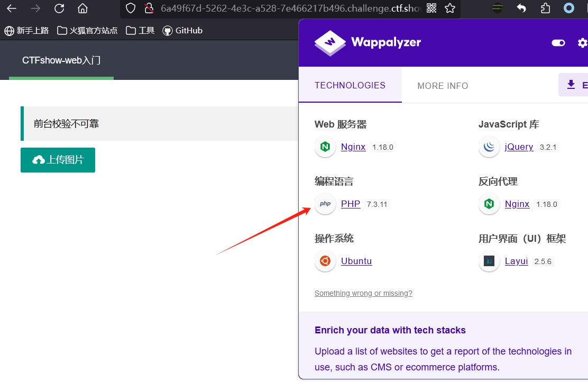The height and width of the screenshot is (390, 588).
Task: Click the Layui icon
Action: [489, 261]
